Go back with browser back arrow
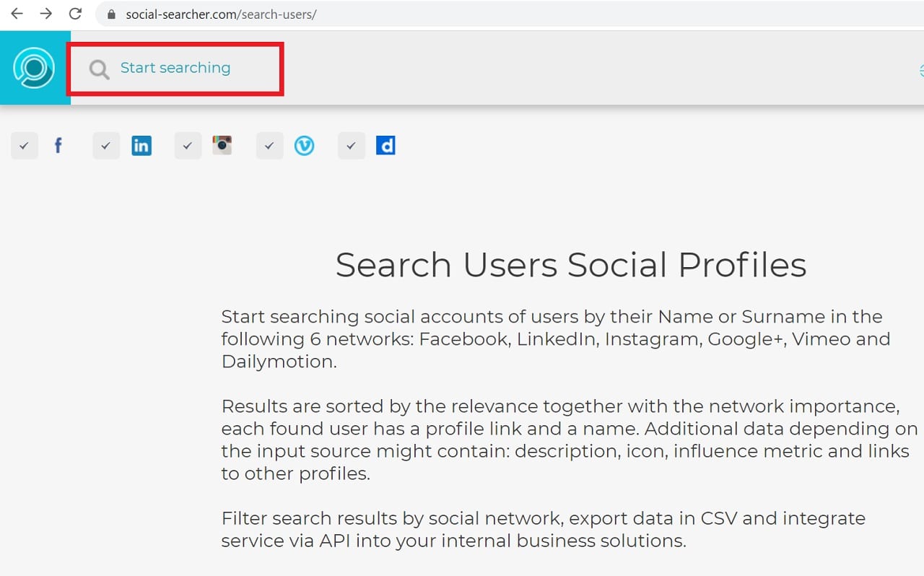This screenshot has width=924, height=576. (17, 14)
